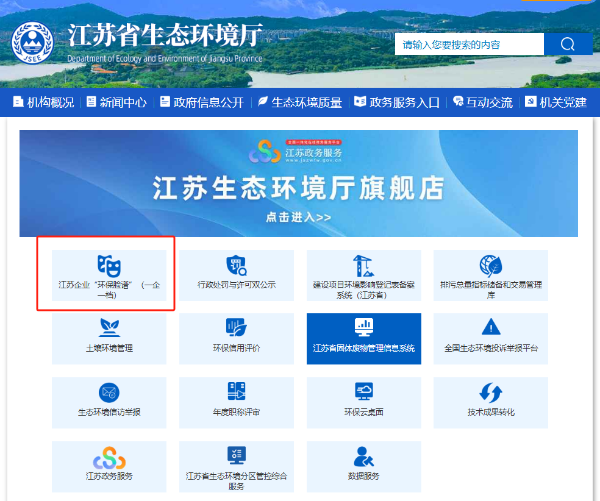Click the page icon beside 政府信息公开
The width and height of the screenshot is (600, 501).
pyautogui.click(x=165, y=101)
